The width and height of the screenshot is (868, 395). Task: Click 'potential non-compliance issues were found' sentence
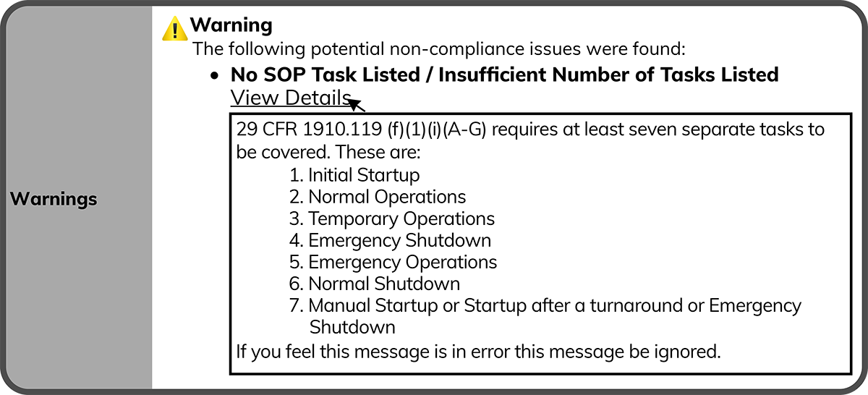click(438, 50)
